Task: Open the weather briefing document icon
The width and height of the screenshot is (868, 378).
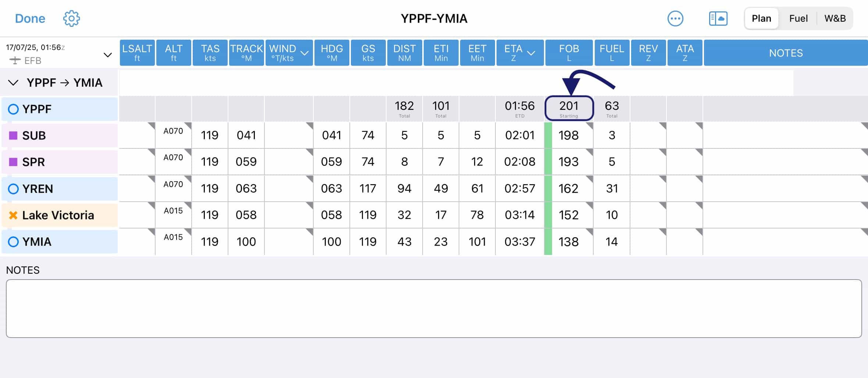Action: pyautogui.click(x=718, y=18)
